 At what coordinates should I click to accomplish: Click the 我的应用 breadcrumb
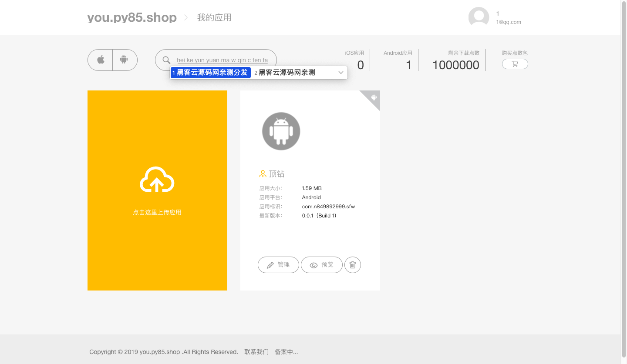[x=214, y=18]
